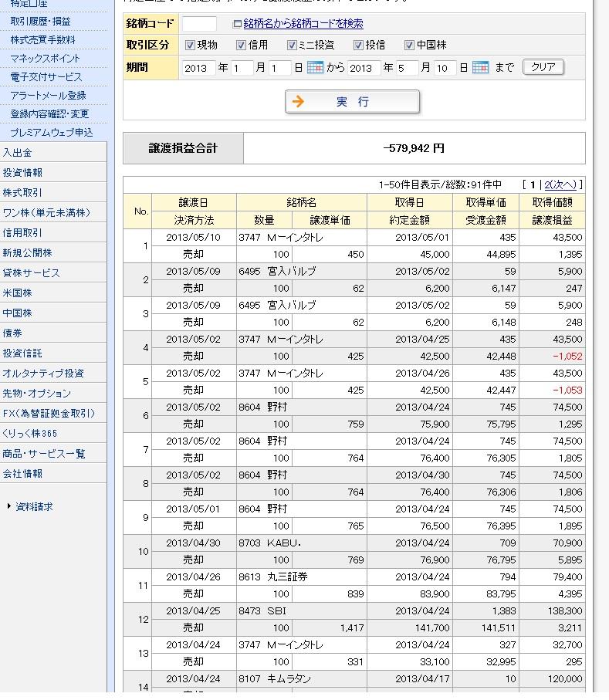Screen dimensions: 609x700
Task: Go to page 2(次へ) link
Action: pyautogui.click(x=560, y=184)
